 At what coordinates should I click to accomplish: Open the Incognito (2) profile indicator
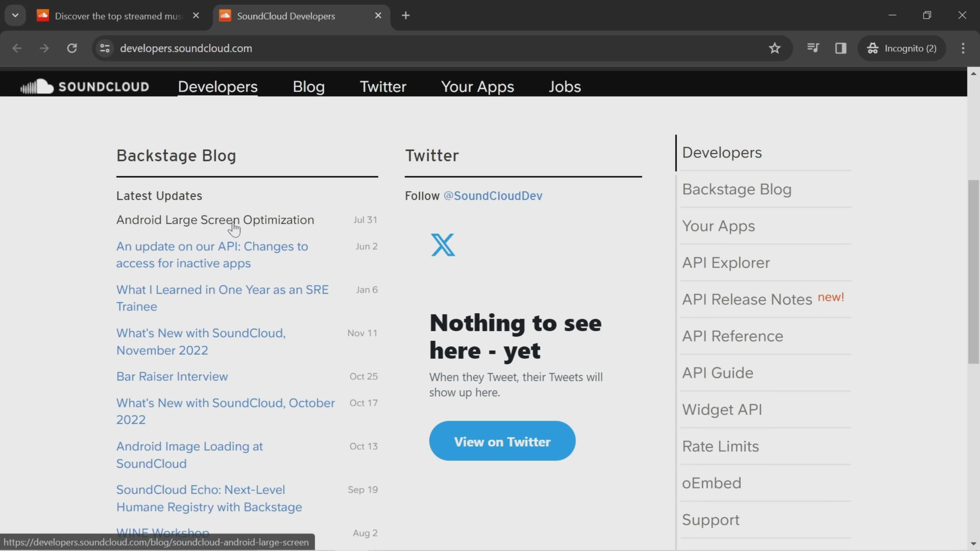tap(902, 48)
